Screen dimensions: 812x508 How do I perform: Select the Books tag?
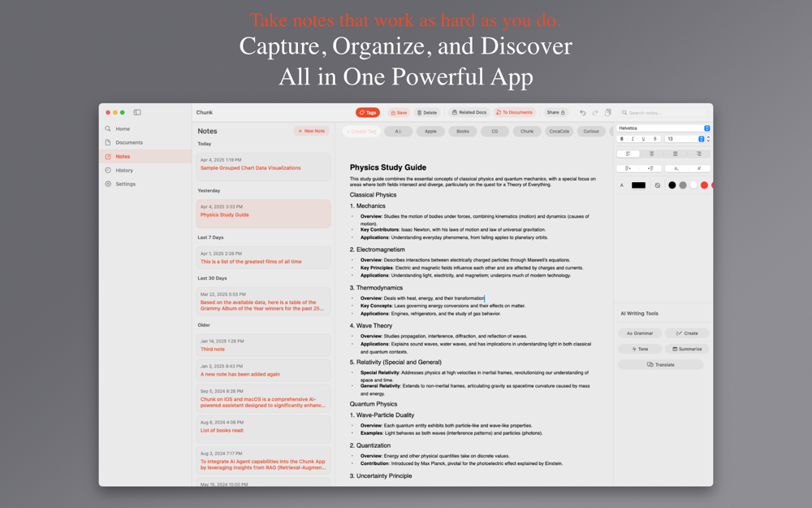click(463, 132)
